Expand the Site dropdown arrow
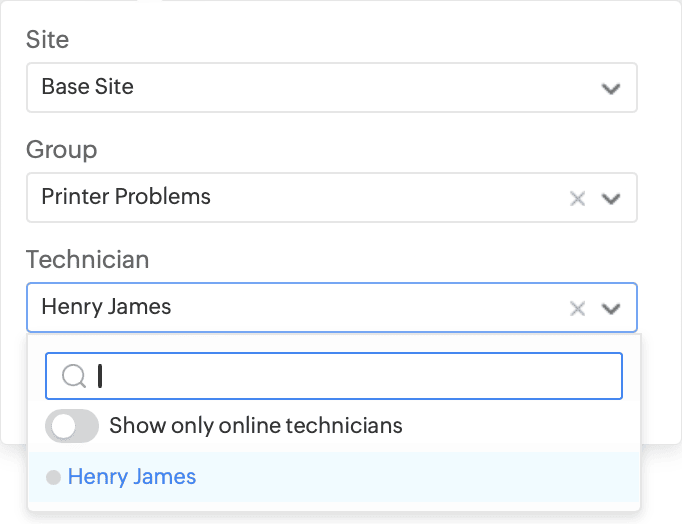The width and height of the screenshot is (682, 524). pos(611,88)
